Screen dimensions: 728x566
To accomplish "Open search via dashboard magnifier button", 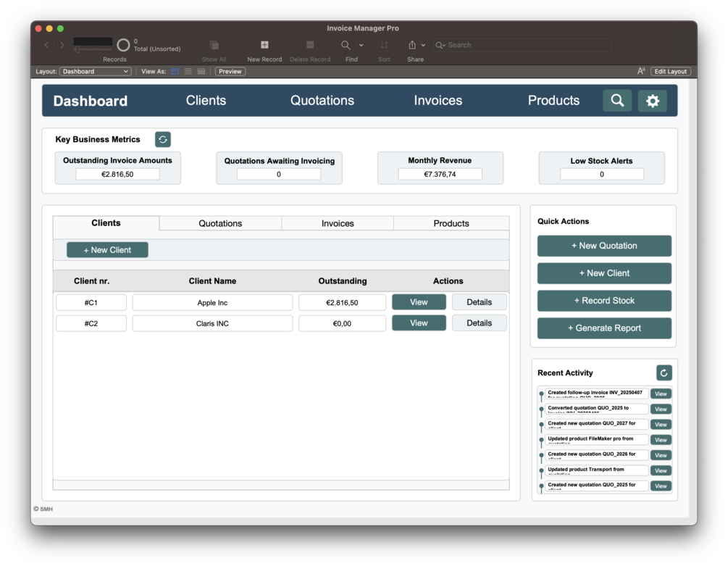I will (617, 100).
